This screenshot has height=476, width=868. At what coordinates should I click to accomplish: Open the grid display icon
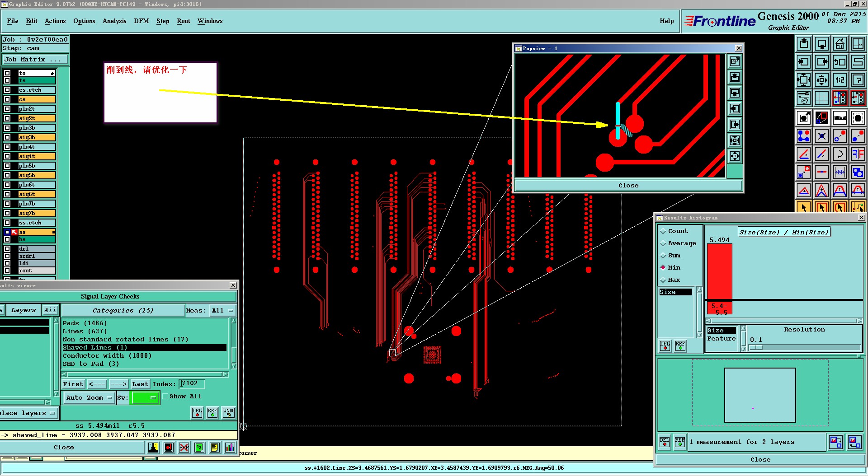click(x=821, y=98)
